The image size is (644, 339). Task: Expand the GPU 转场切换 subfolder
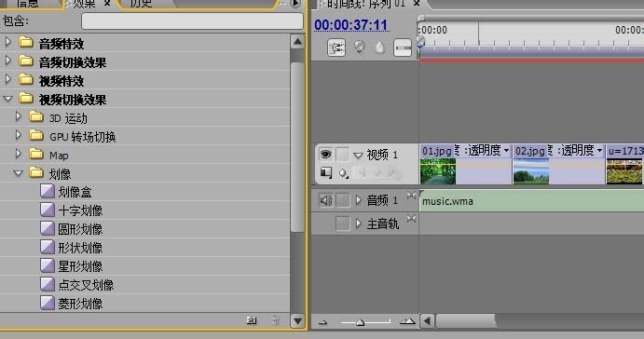18,135
